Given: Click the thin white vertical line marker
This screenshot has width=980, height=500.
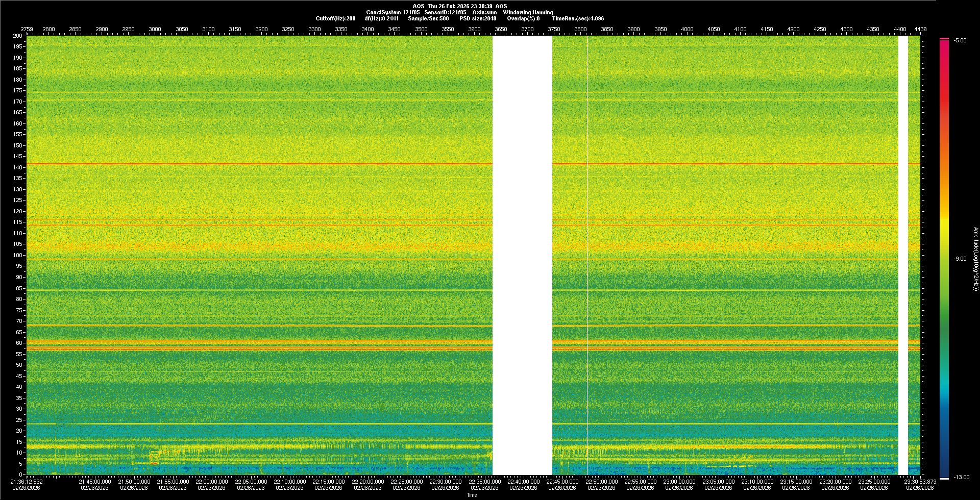Looking at the screenshot, I should coord(587,255).
